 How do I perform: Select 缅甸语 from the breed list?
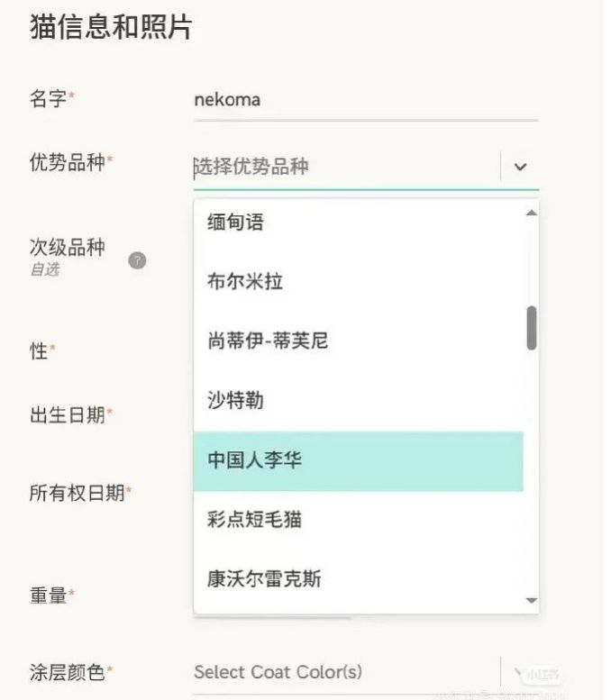(358, 222)
